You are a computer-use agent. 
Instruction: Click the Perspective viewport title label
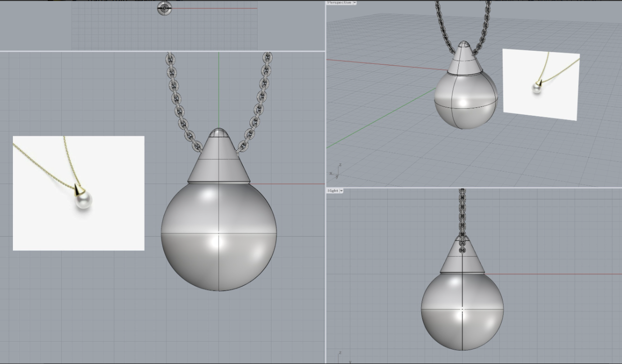[339, 2]
